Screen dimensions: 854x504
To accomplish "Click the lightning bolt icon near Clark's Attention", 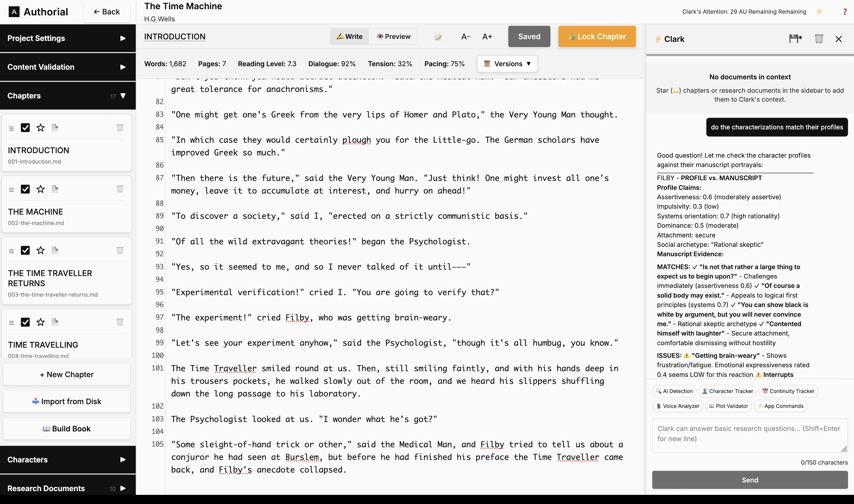I will tap(819, 11).
